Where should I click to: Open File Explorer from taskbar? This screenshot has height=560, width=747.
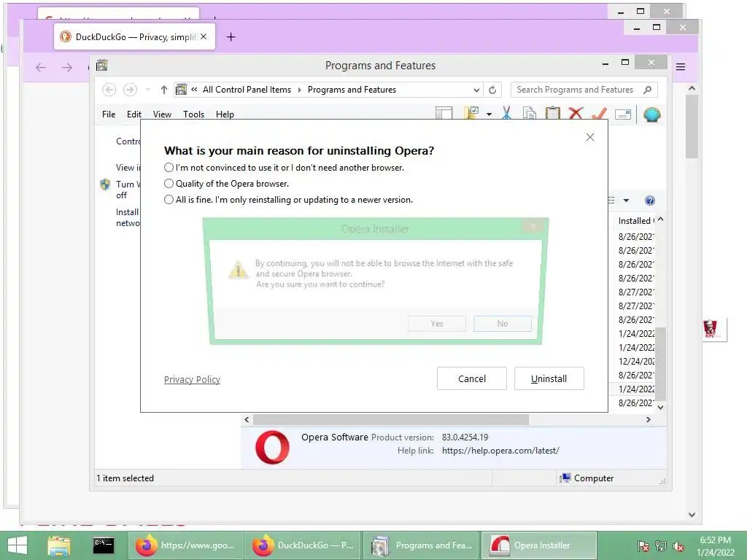point(59,545)
